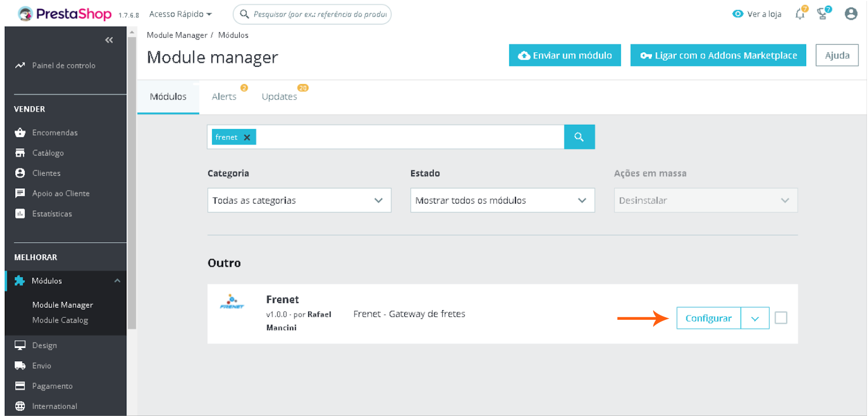868x416 pixels.
Task: Click the Frenet module logo
Action: pyautogui.click(x=232, y=302)
